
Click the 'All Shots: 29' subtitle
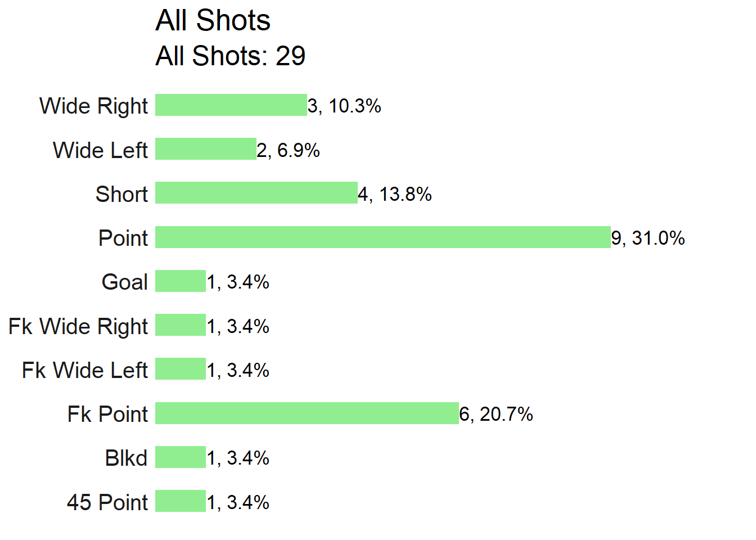[x=231, y=56]
